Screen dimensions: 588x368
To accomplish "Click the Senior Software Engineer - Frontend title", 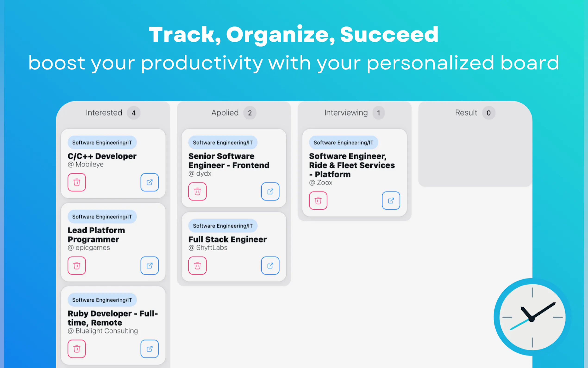I will [x=229, y=161].
